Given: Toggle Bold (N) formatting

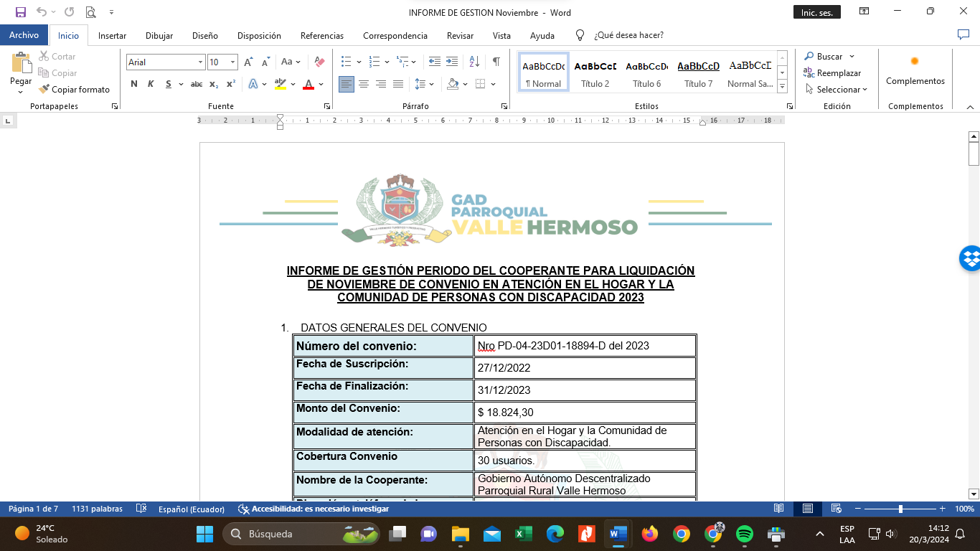Looking at the screenshot, I should click(x=133, y=85).
